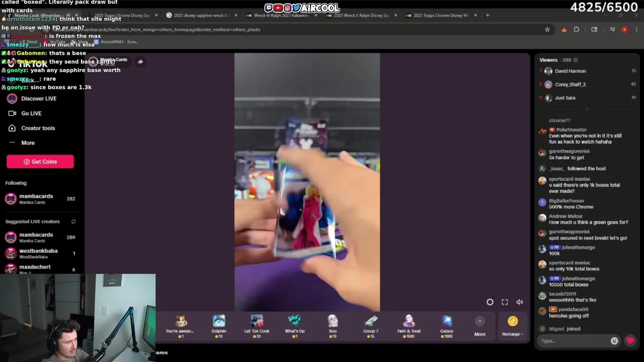Focus the chat Type... input field
644x362 pixels.
click(x=574, y=341)
